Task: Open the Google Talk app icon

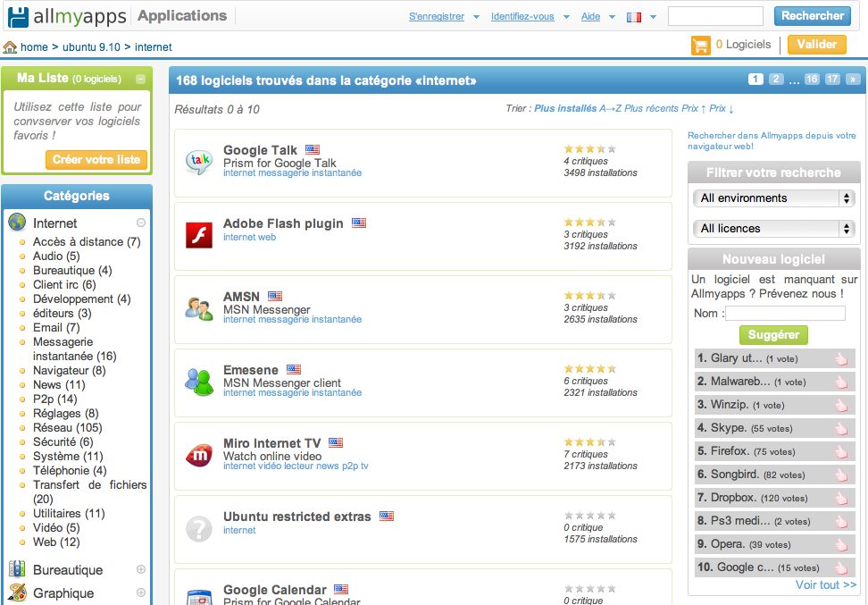Action: pyautogui.click(x=199, y=161)
